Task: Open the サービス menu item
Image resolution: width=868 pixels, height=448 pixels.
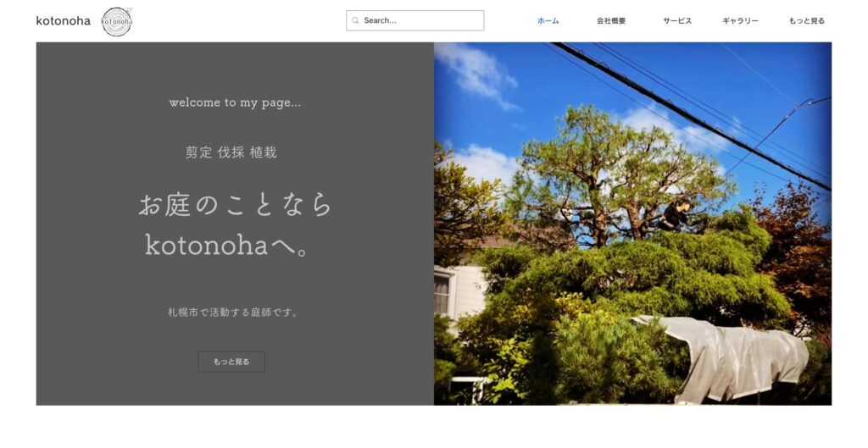Action: (677, 20)
